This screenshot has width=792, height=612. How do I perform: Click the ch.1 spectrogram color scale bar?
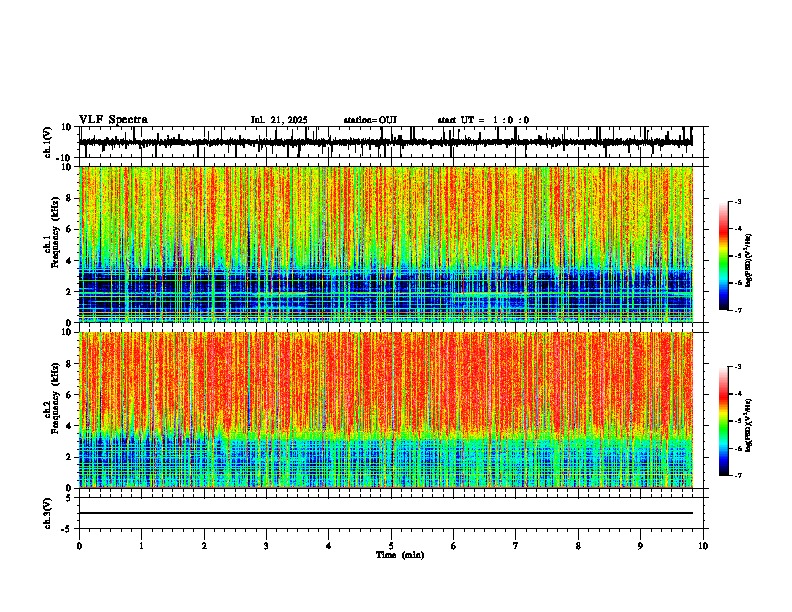[x=724, y=256]
